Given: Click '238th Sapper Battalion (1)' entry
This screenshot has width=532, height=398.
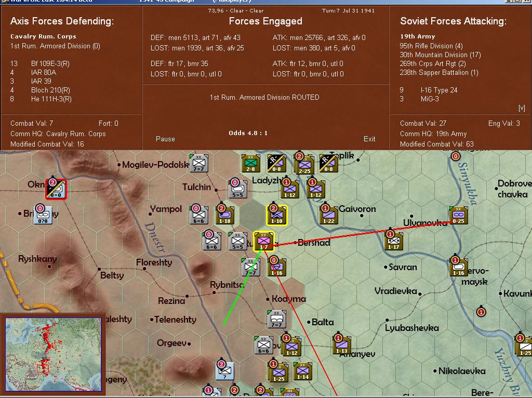Looking at the screenshot, I should pyautogui.click(x=439, y=72).
